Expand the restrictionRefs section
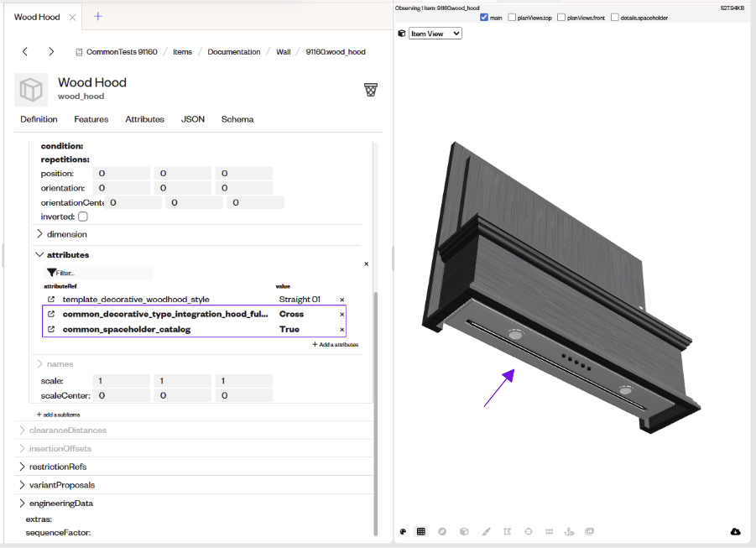The height and width of the screenshot is (548, 756). 22,467
